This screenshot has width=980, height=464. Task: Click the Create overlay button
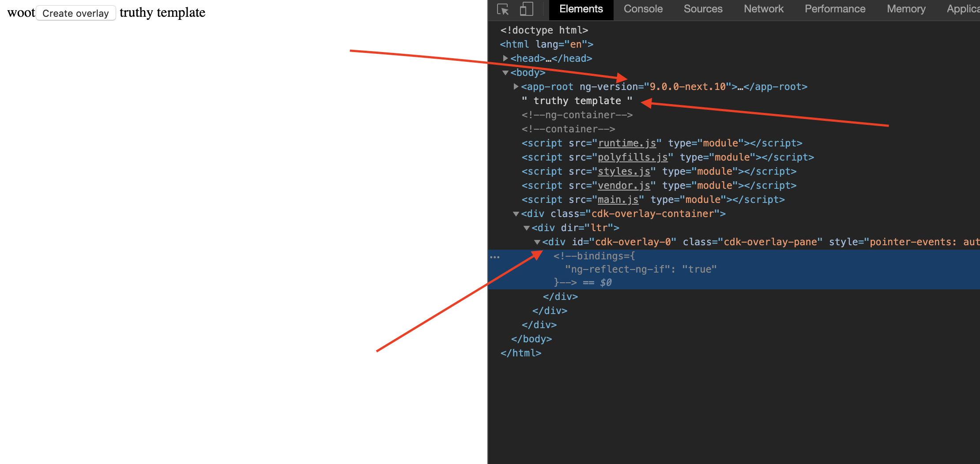click(x=75, y=13)
